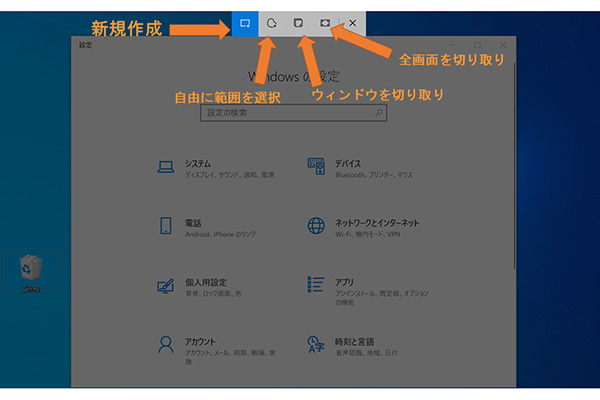Image resolution: width=600 pixels, height=400 pixels.
Task: Click the Settings window vertical scrollbar
Action: 514,166
